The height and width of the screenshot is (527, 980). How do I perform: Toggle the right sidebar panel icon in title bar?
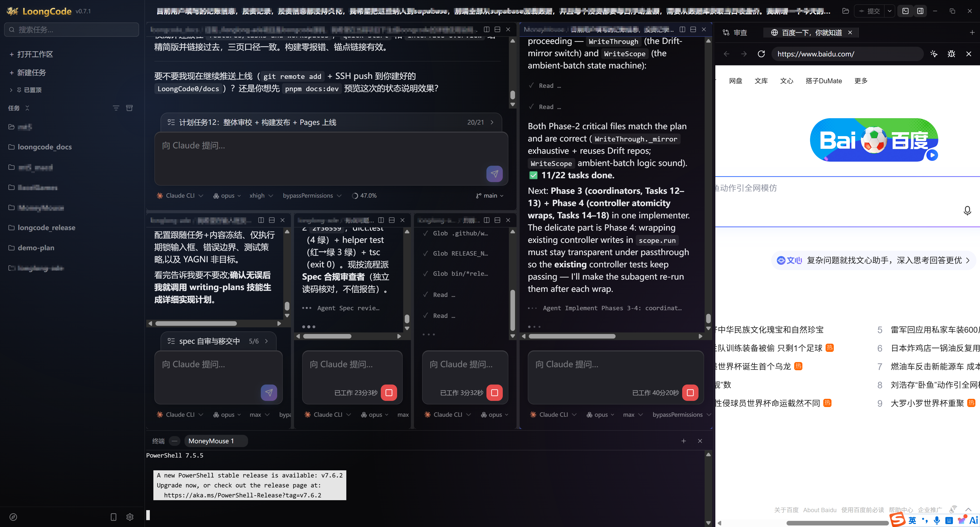920,11
